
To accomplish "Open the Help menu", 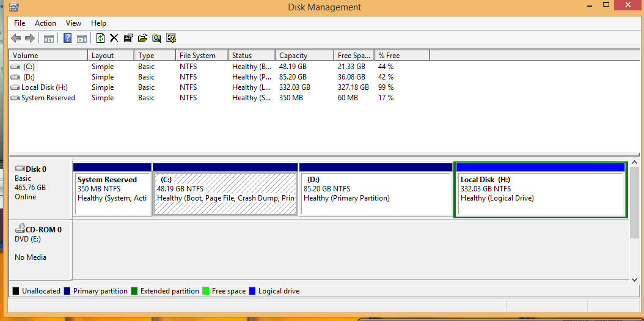I will click(98, 23).
